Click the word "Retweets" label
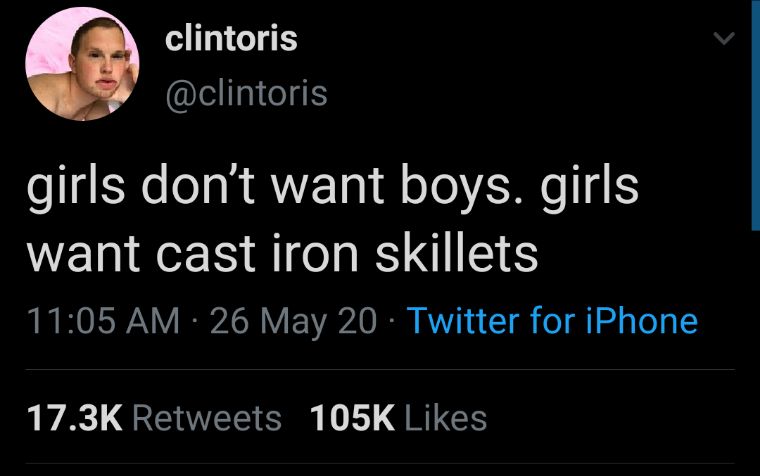This screenshot has height=476, width=760. (x=206, y=417)
